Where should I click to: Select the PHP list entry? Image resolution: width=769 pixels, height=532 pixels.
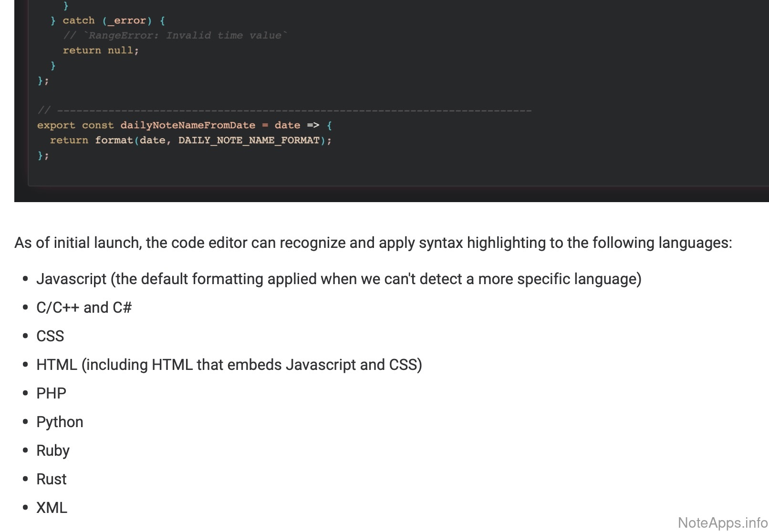tap(51, 393)
